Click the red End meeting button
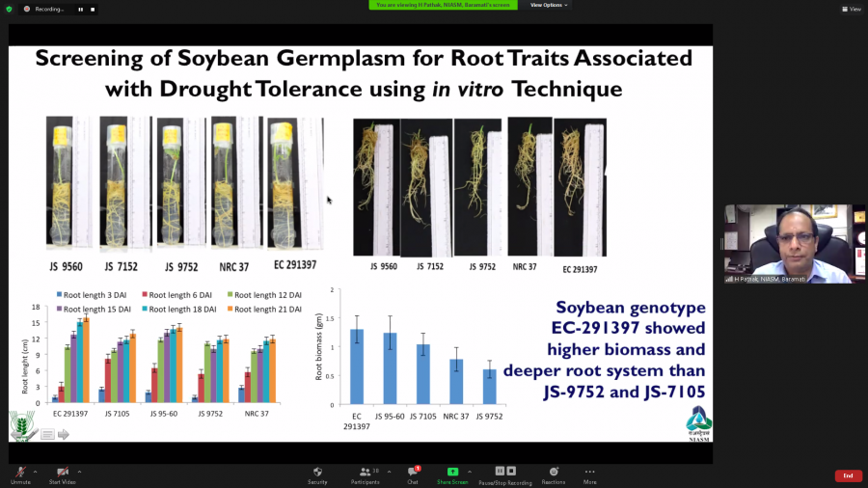The image size is (868, 488). tap(848, 475)
